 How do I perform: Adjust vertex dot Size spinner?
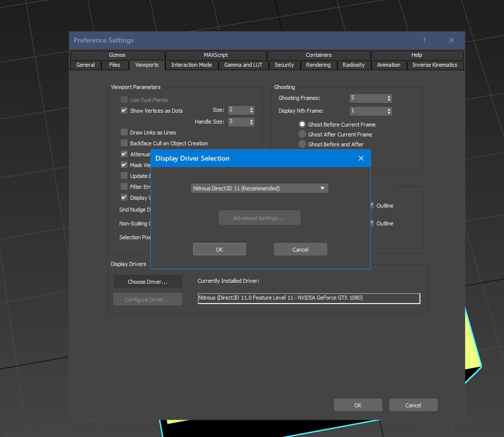click(x=252, y=110)
